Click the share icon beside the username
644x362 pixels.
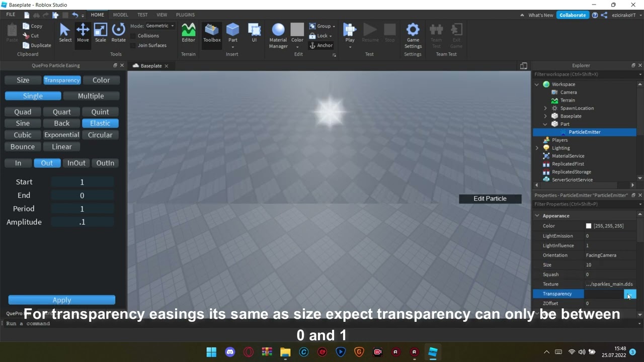coord(604,15)
